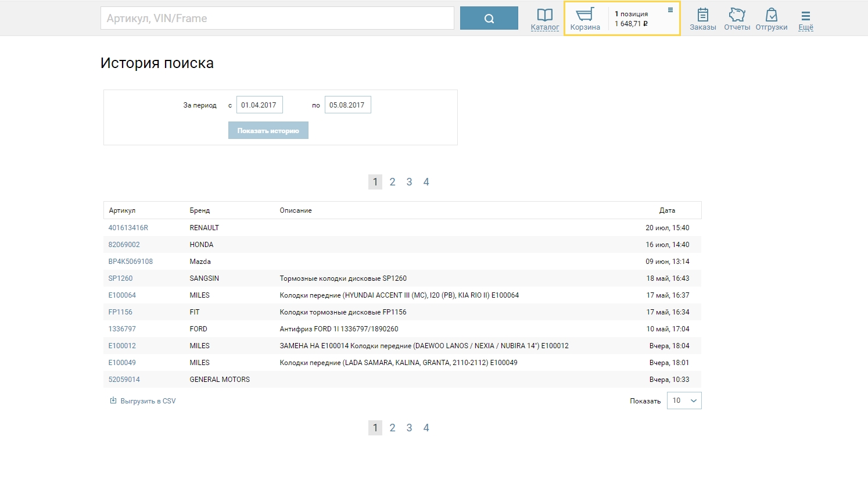The width and height of the screenshot is (868, 479).
Task: Click brand cell FORD
Action: point(199,329)
